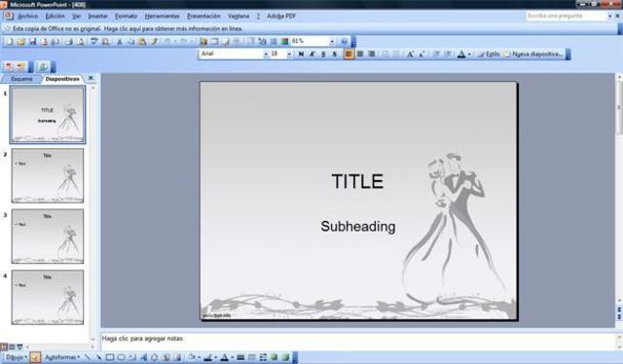The image size is (623, 364).
Task: Click the Format Painter brush icon
Action: [154, 41]
